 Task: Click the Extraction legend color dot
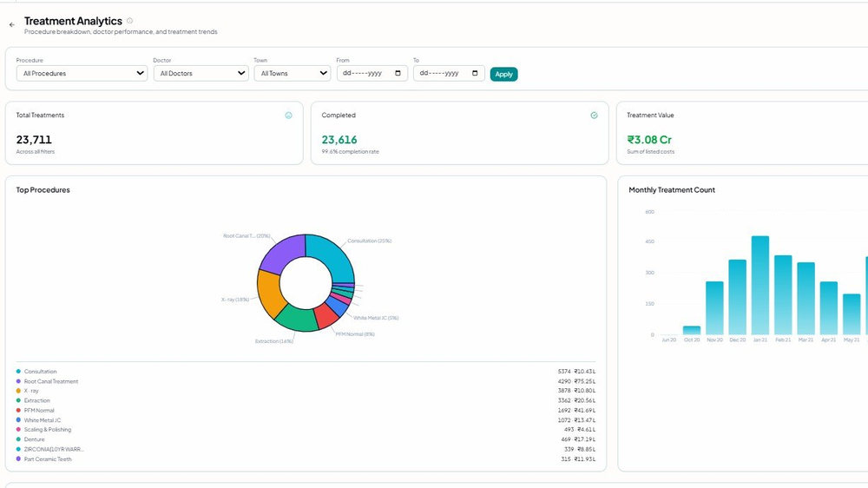(x=19, y=400)
